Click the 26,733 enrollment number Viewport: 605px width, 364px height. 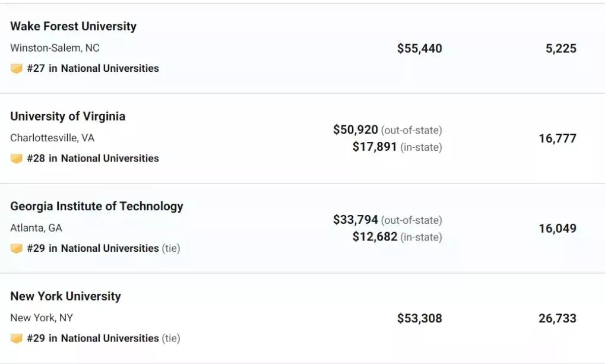pos(558,318)
